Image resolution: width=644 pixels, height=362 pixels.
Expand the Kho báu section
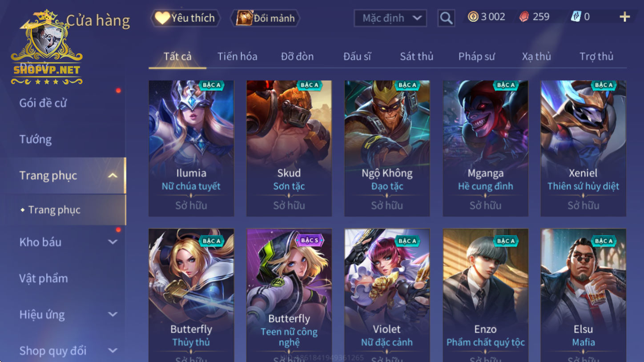coord(113,242)
